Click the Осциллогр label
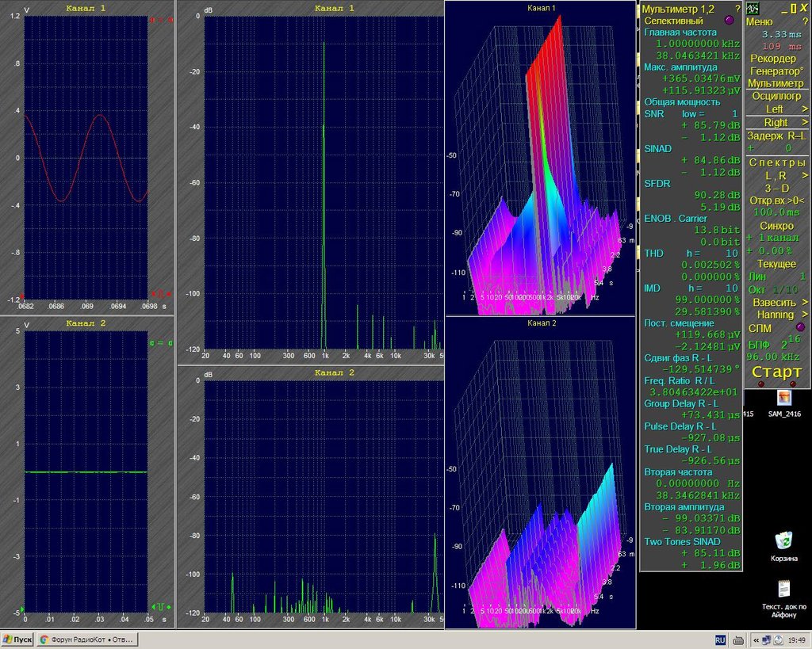 click(x=776, y=96)
